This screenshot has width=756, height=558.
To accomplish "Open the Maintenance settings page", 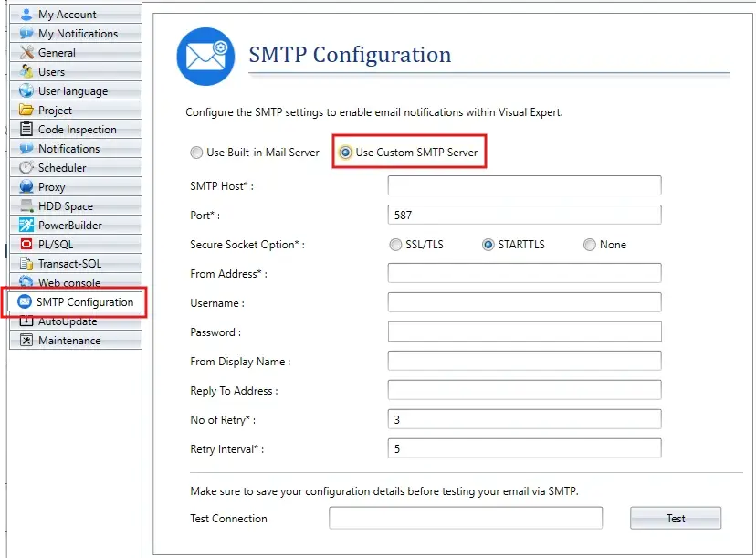I will coord(76,340).
